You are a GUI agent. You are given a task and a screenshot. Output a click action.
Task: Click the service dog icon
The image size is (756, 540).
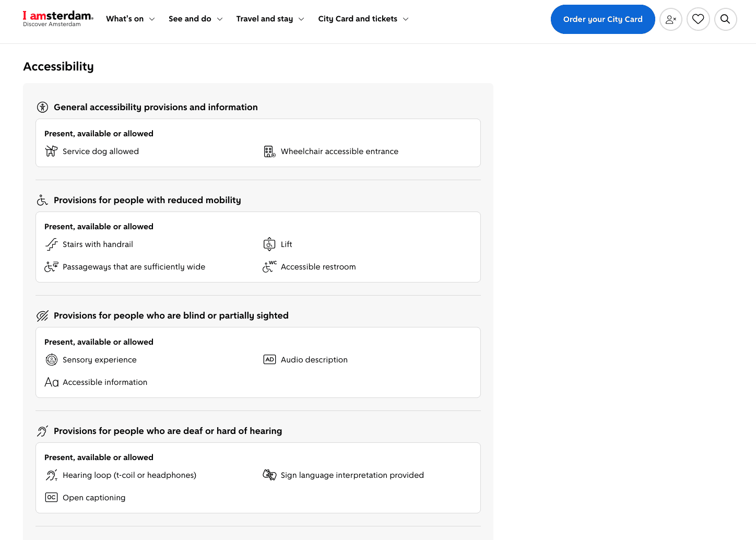coord(51,151)
